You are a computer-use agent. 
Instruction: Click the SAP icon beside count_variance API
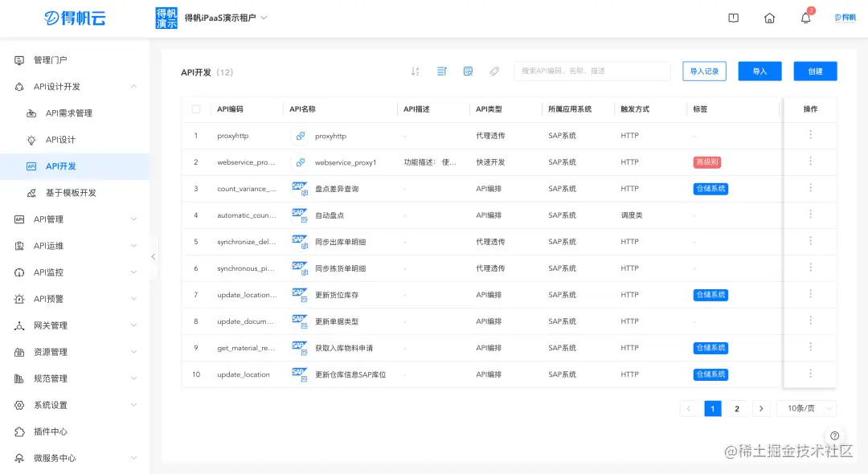tap(301, 188)
